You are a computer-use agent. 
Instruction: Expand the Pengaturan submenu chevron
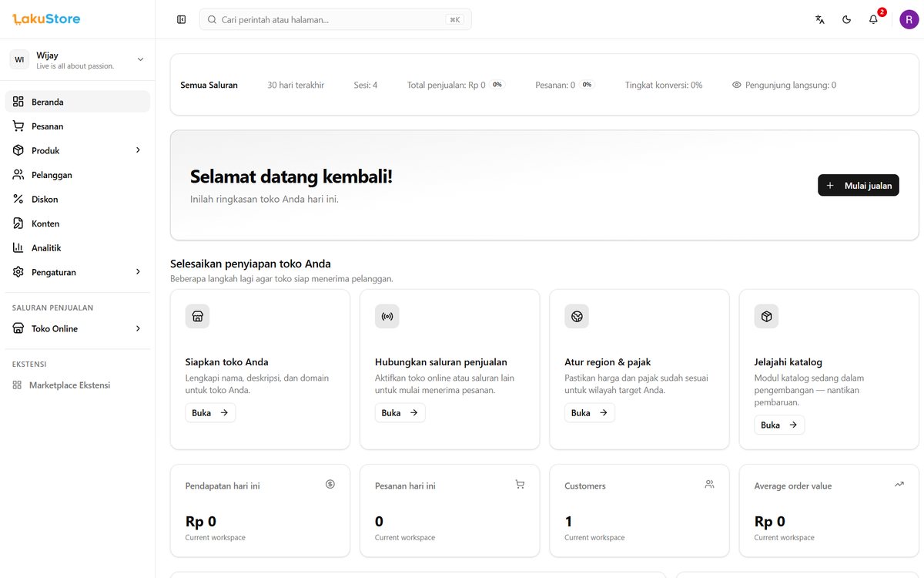click(x=139, y=272)
